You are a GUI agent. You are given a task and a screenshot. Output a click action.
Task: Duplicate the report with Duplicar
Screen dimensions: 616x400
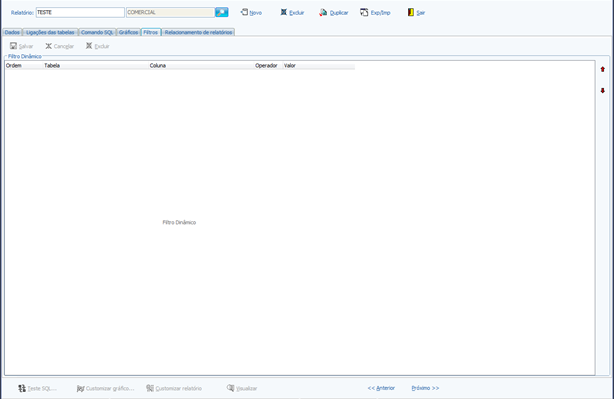coord(334,13)
